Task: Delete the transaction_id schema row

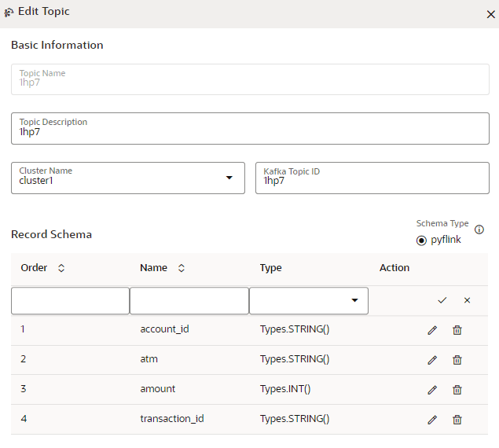Action: (457, 420)
